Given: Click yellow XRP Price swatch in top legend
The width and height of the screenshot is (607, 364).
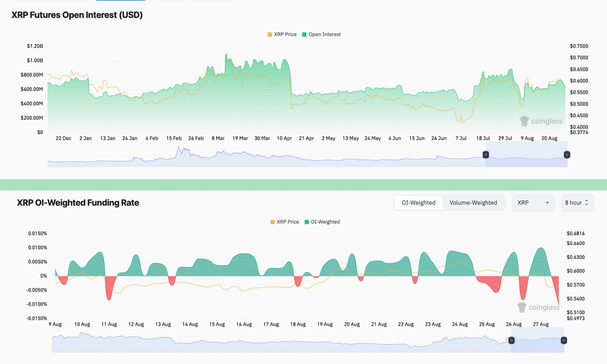Looking at the screenshot, I should tap(270, 35).
